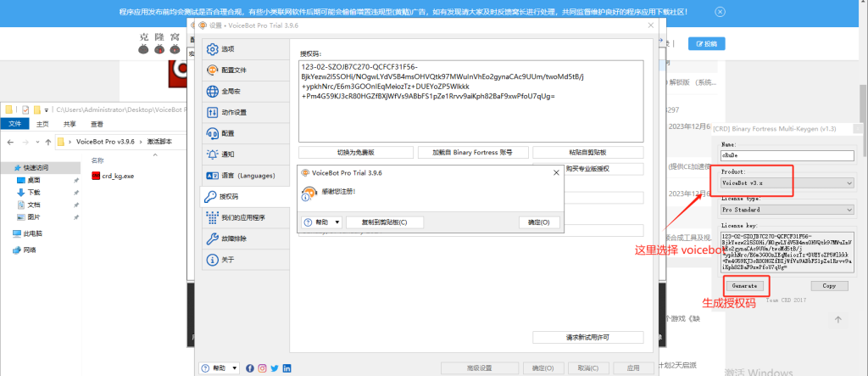Viewport: 868px width, 376px height.
Task: Click the profile icon beside 配置文件
Action: coord(212,70)
